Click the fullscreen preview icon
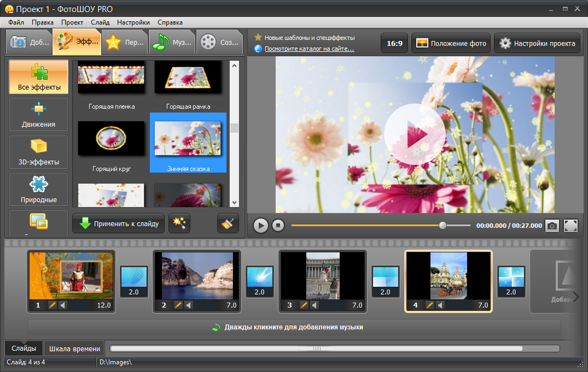 tap(570, 226)
